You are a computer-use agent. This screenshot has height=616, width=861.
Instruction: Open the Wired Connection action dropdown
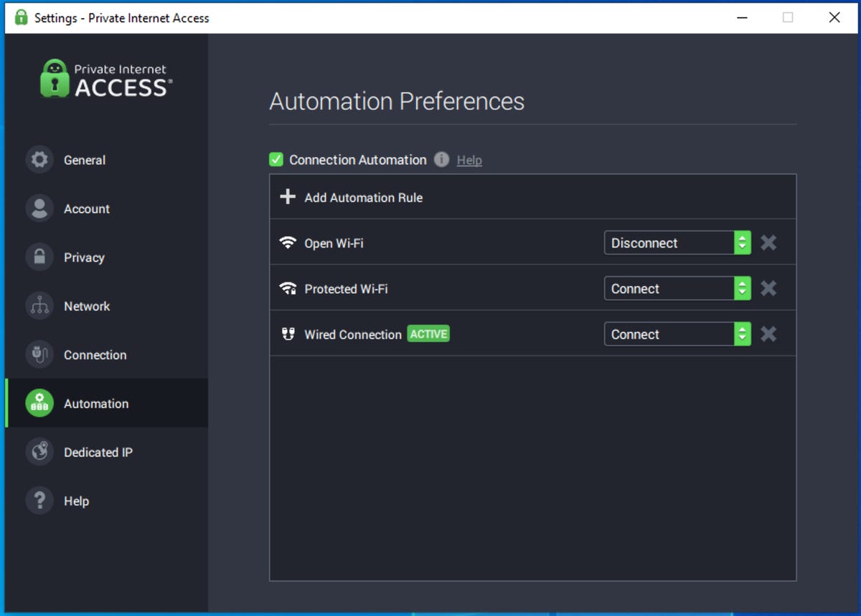(x=677, y=334)
